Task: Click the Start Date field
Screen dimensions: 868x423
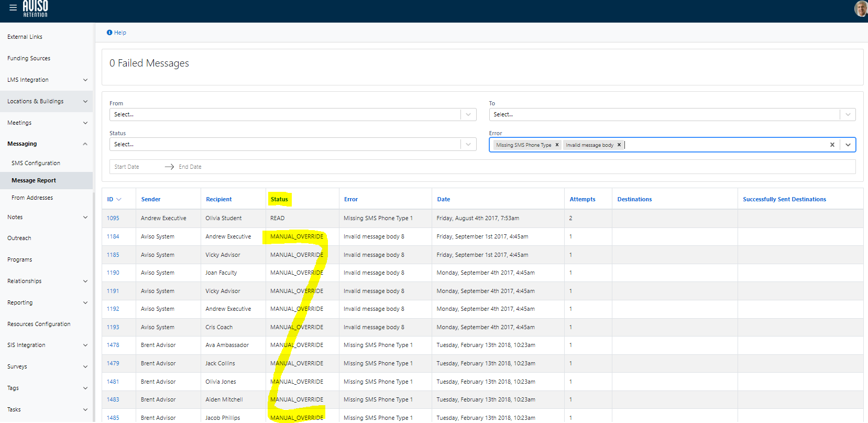Action: coord(127,167)
